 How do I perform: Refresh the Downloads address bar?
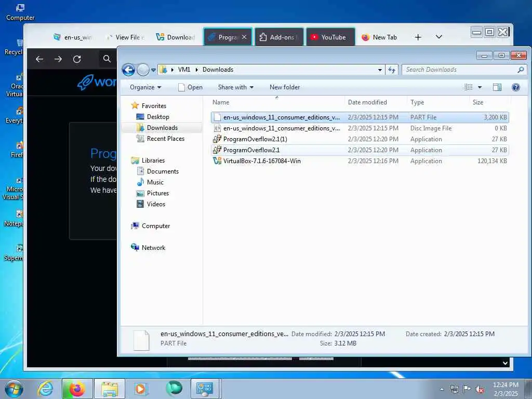(392, 70)
